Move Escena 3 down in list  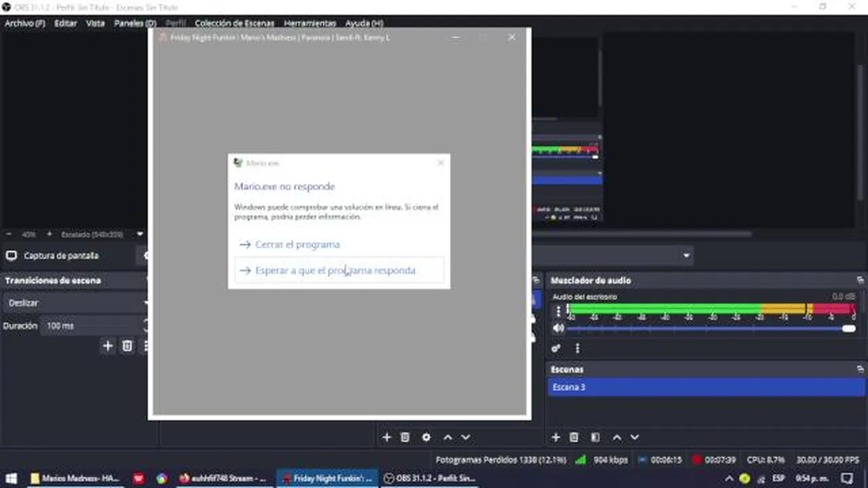click(x=634, y=437)
